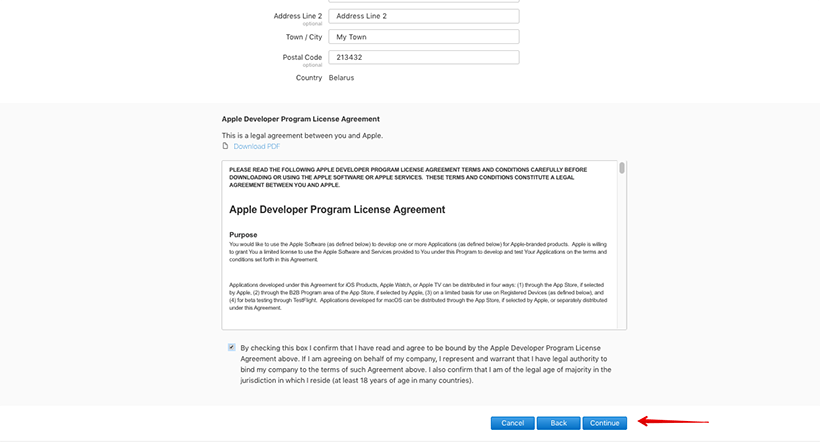Viewport: 820px width, 442px height.
Task: Click the Belarus country value
Action: tap(341, 77)
